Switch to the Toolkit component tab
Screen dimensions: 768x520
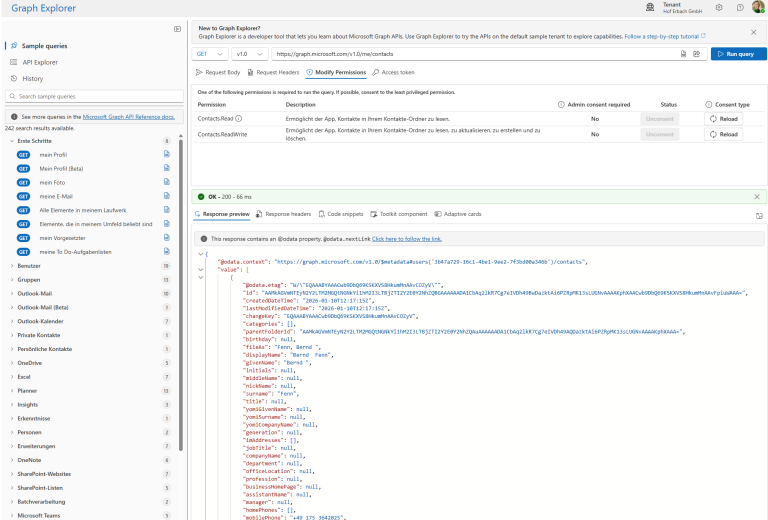click(399, 214)
